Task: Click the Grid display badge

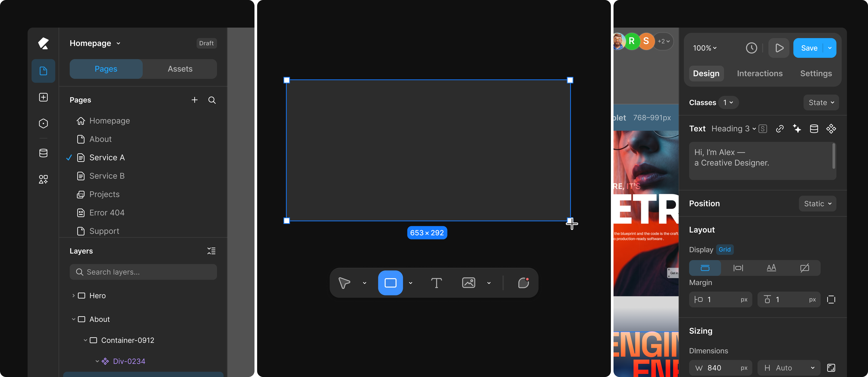Action: [724, 249]
